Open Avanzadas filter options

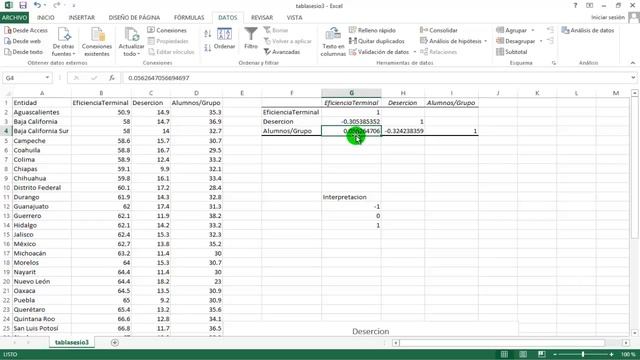(282, 52)
